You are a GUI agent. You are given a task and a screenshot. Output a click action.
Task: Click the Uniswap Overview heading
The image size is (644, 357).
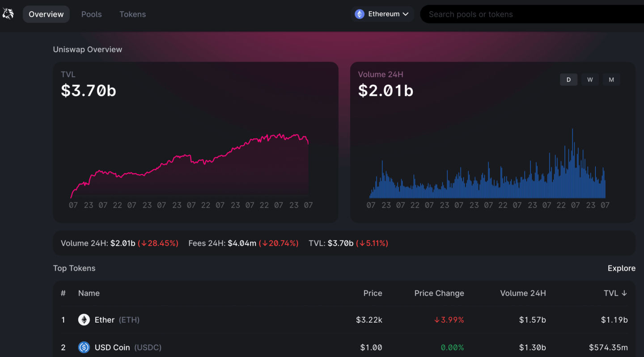(88, 49)
